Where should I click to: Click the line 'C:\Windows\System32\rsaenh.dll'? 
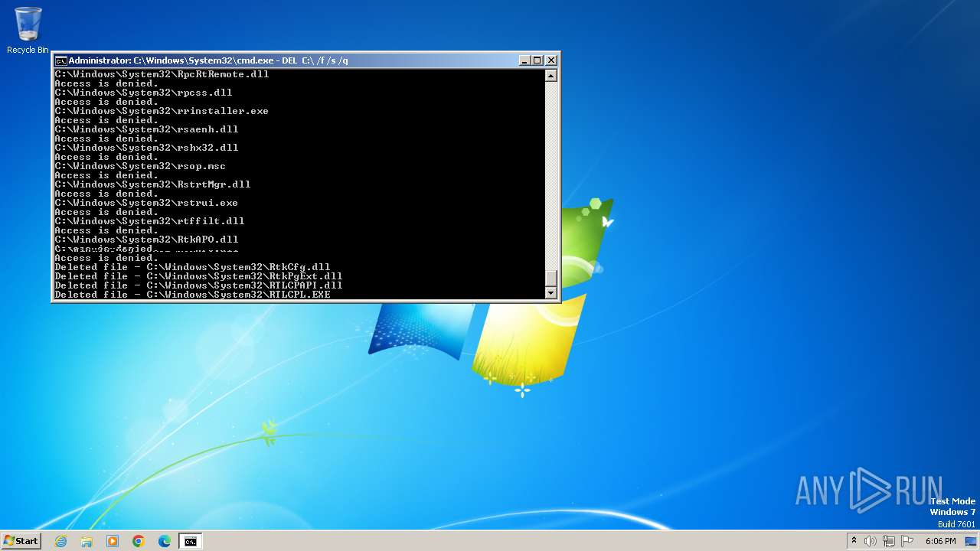click(146, 129)
